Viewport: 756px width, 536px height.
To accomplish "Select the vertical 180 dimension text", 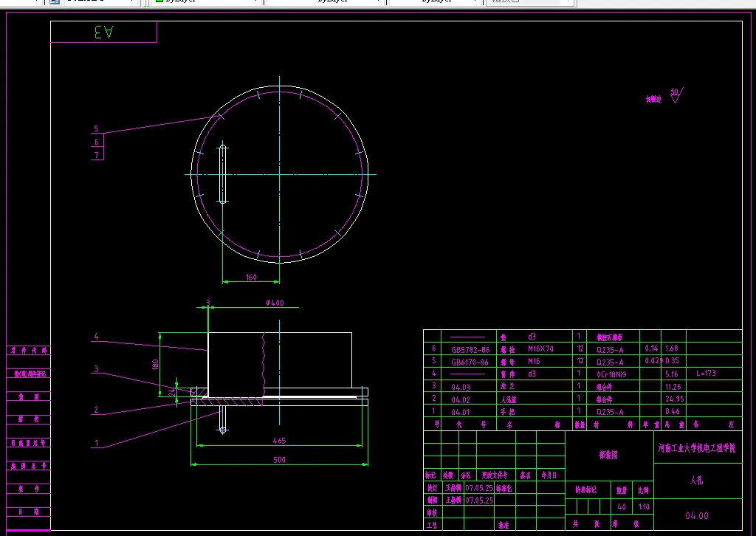I will pos(155,365).
